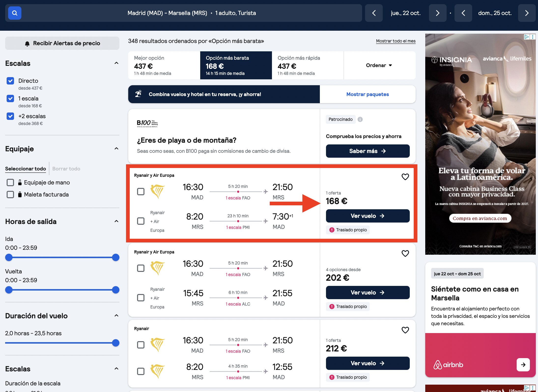Open Airbnb ad arrow button
This screenshot has width=538, height=392.
tap(523, 365)
